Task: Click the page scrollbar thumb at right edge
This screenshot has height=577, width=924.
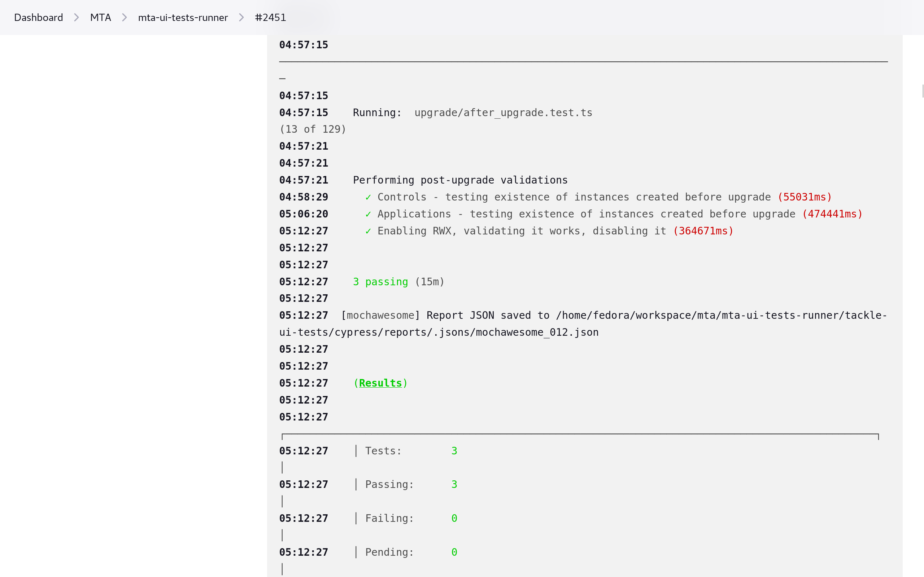Action: coord(923,92)
